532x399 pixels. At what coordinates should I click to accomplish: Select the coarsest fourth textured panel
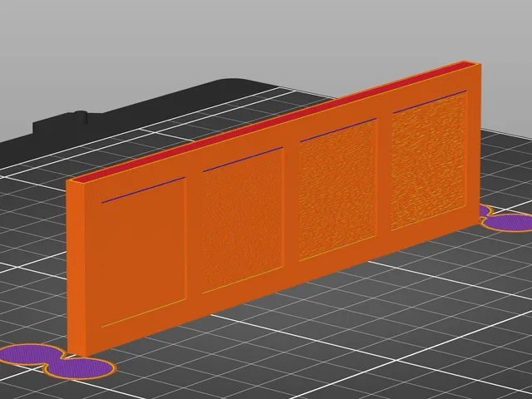pos(429,160)
